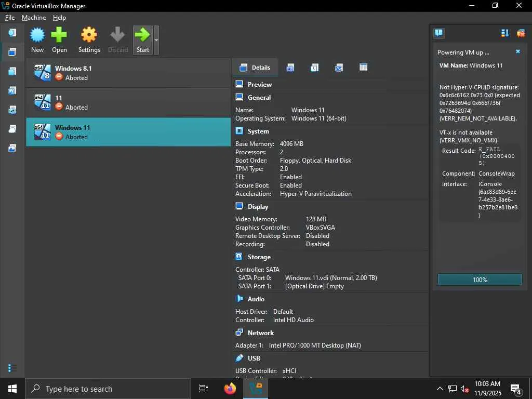Image resolution: width=532 pixels, height=399 pixels.
Task: Dismiss the Powering VM up notification
Action: [518, 51]
